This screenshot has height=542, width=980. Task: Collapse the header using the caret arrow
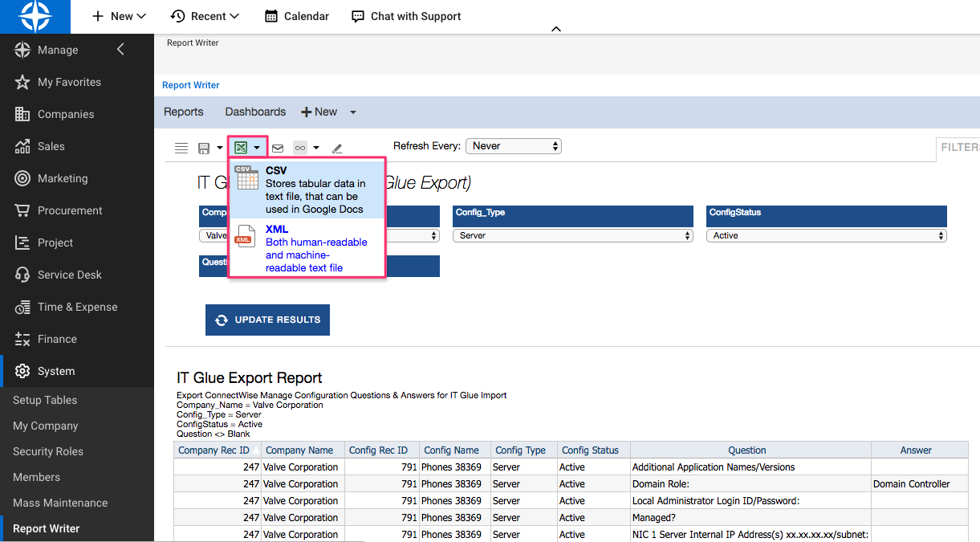(556, 28)
